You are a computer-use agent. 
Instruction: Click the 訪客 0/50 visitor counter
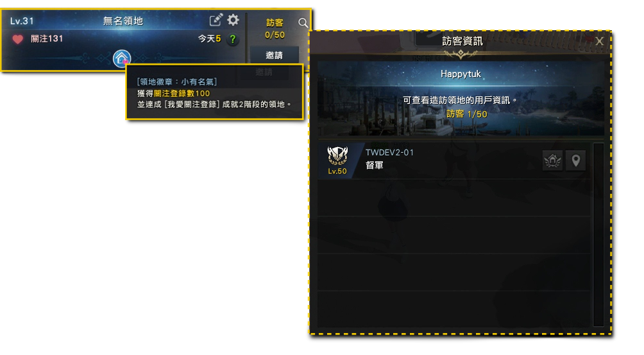tap(275, 29)
